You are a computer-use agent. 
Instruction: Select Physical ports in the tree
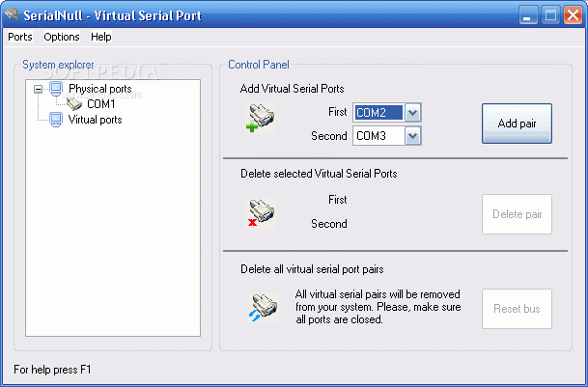click(x=100, y=89)
